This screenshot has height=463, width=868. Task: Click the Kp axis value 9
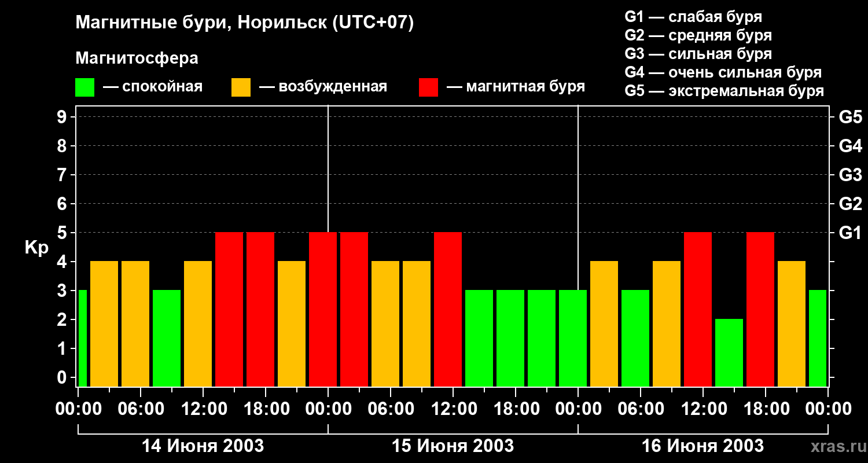[x=63, y=117]
